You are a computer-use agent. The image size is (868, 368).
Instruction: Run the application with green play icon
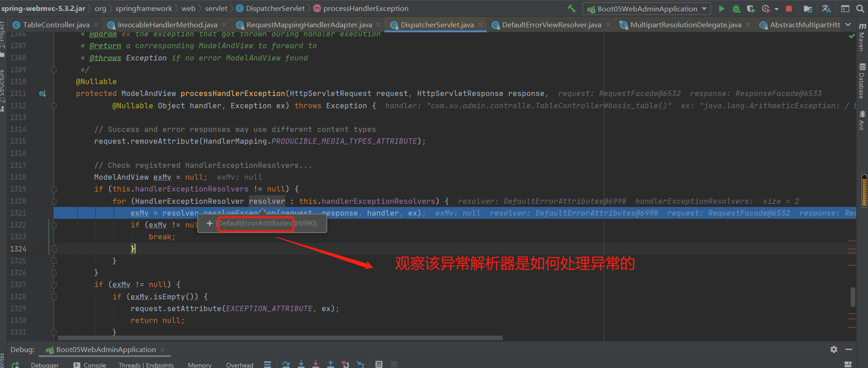pos(722,9)
